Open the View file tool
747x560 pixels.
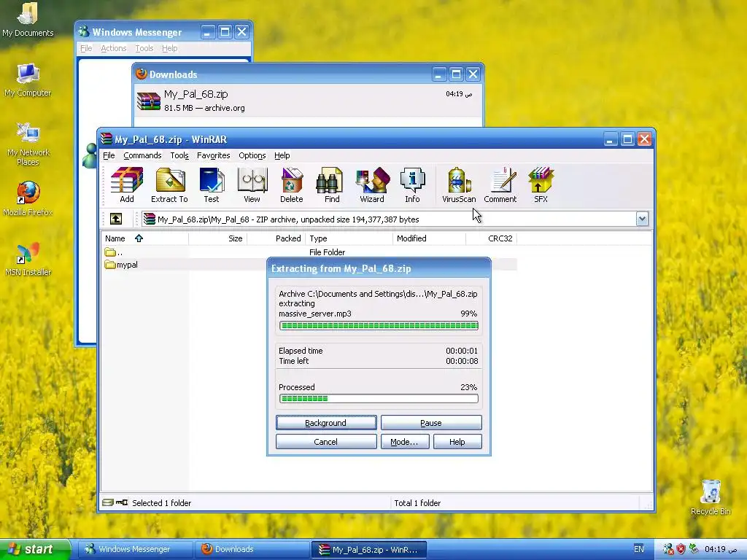pyautogui.click(x=252, y=184)
